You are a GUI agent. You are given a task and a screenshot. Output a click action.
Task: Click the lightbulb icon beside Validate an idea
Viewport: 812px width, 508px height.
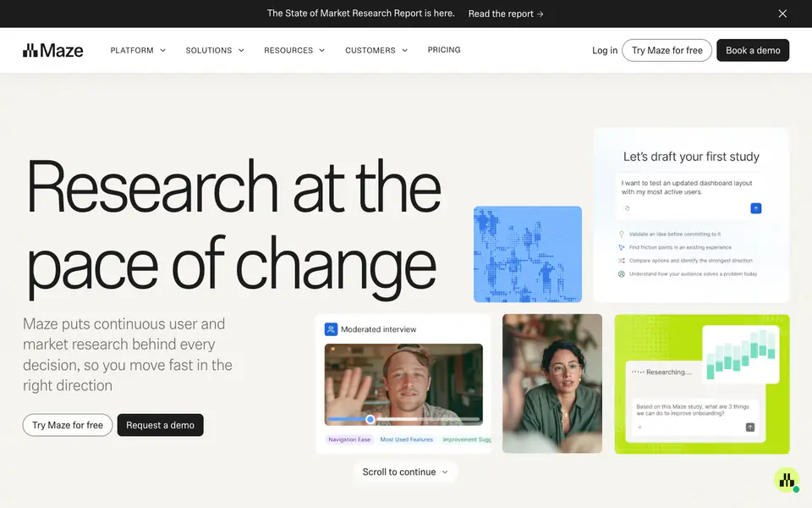tap(622, 235)
